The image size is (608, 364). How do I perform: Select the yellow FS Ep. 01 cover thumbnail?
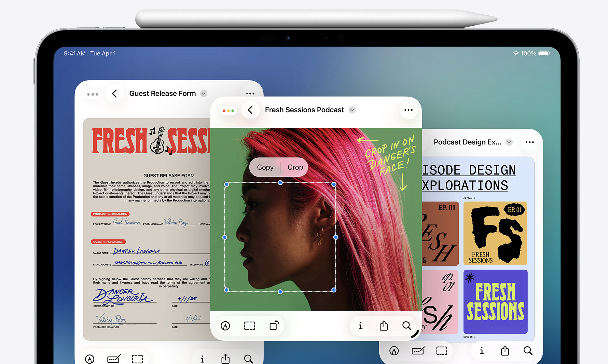495,233
